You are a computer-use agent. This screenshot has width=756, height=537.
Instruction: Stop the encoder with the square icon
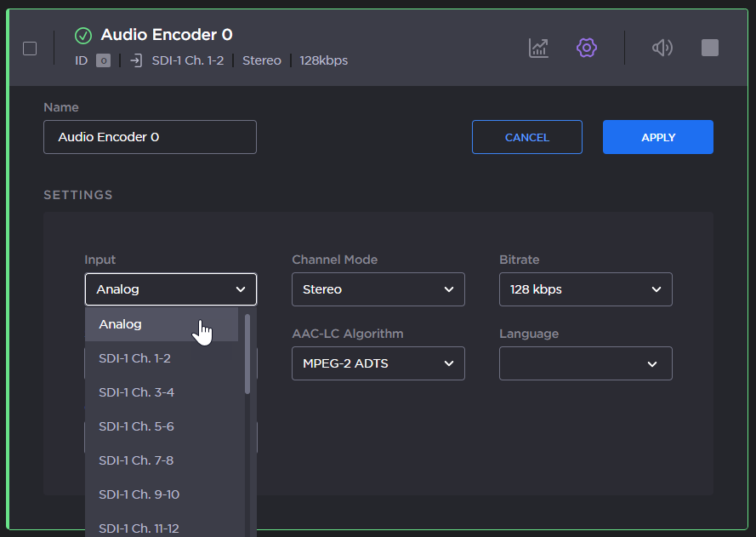coord(710,48)
